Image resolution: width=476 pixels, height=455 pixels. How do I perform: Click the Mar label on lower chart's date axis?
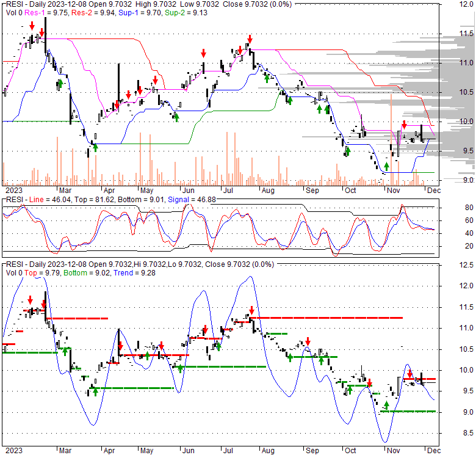pos(65,451)
